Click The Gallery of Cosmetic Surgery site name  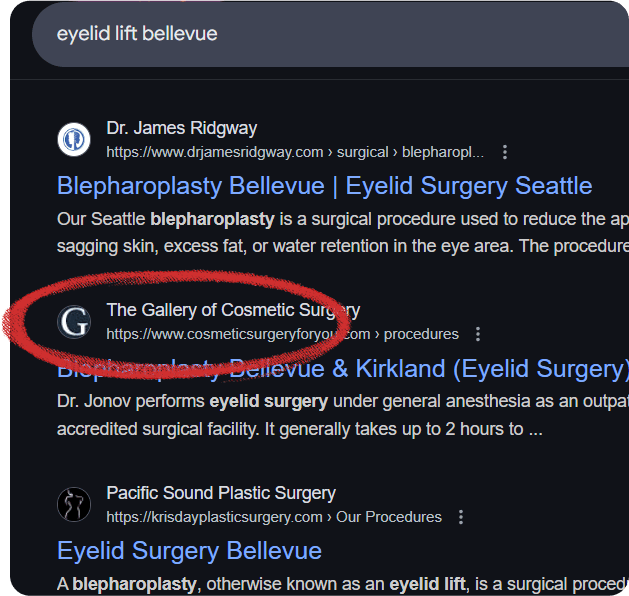[x=233, y=310]
